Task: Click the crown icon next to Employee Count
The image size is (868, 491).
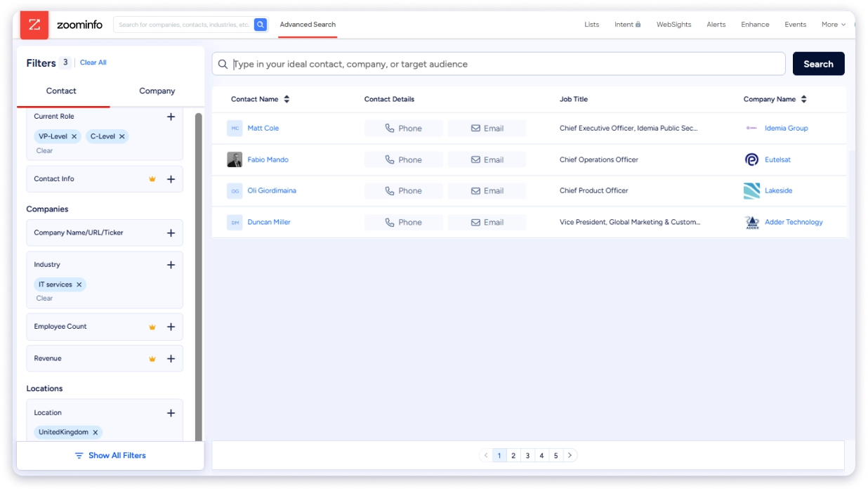Action: 152,327
